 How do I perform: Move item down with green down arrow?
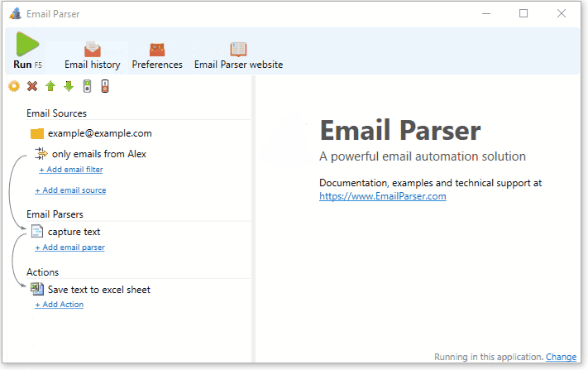[69, 86]
